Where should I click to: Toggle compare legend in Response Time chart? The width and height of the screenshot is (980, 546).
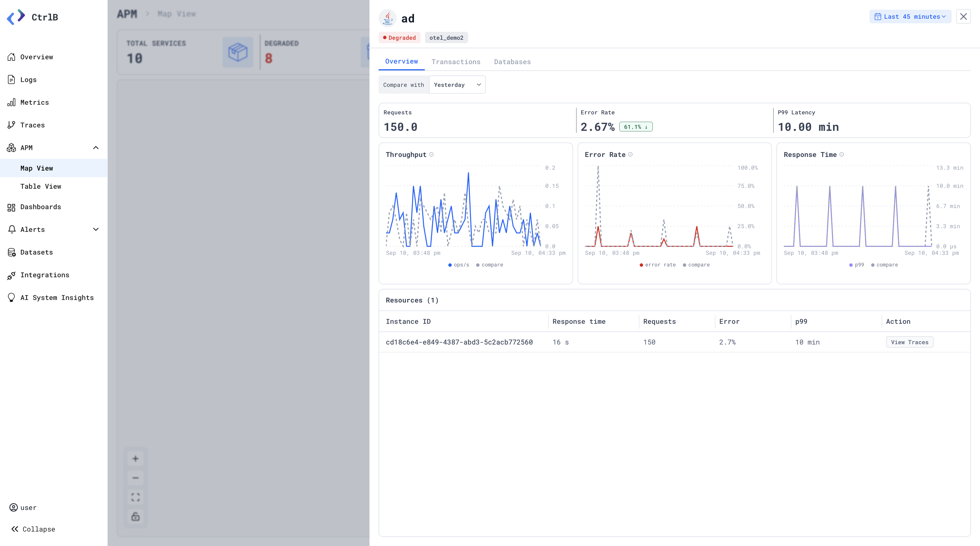coord(884,264)
